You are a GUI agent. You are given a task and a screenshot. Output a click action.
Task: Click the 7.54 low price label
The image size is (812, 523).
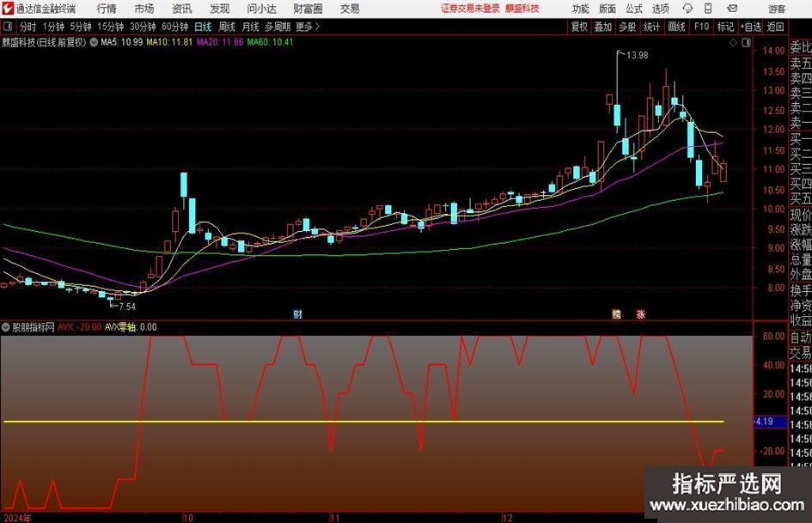[x=127, y=307]
